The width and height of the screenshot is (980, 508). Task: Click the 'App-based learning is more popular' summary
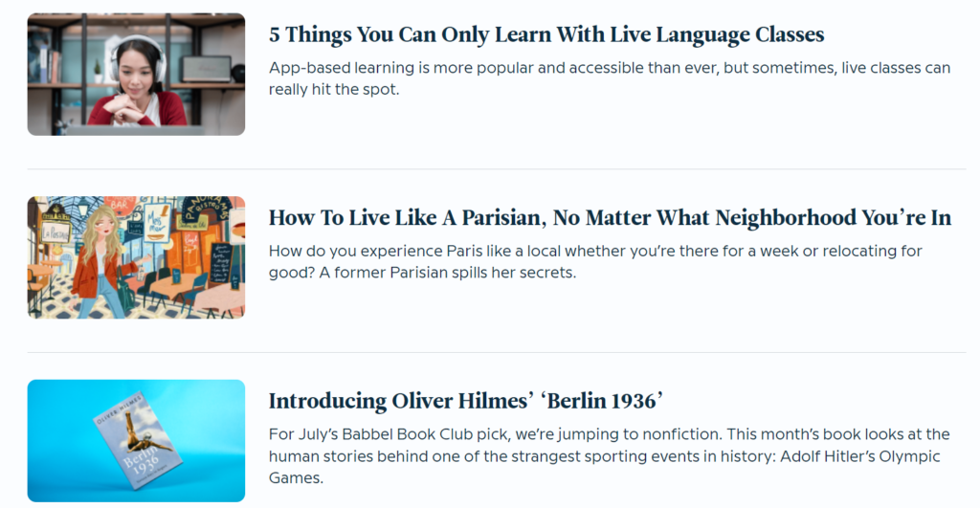coord(609,68)
